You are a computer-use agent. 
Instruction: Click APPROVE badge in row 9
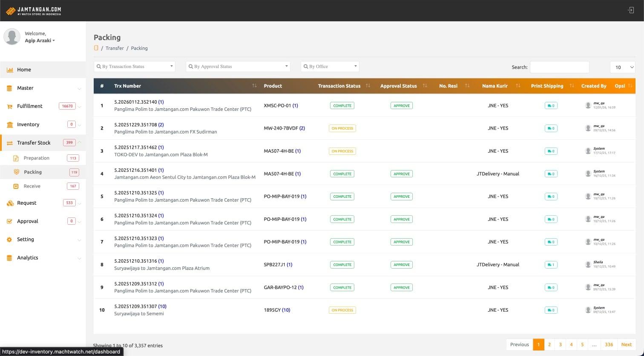tap(401, 287)
